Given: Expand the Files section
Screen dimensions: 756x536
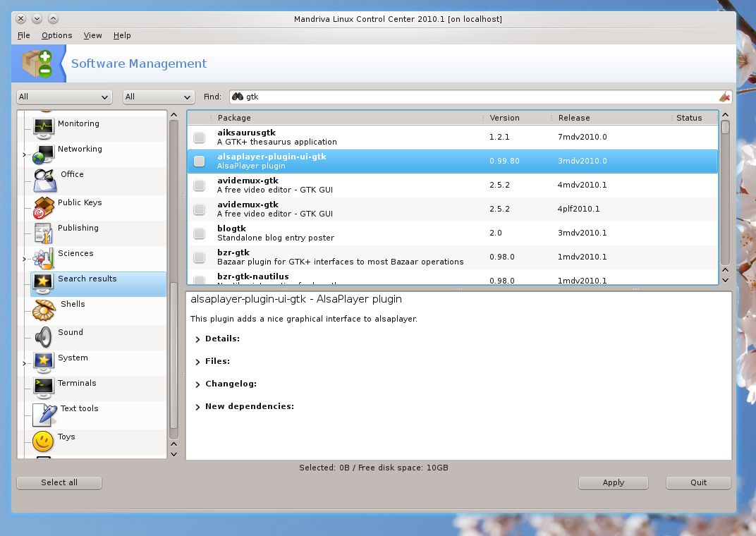Looking at the screenshot, I should point(197,362).
